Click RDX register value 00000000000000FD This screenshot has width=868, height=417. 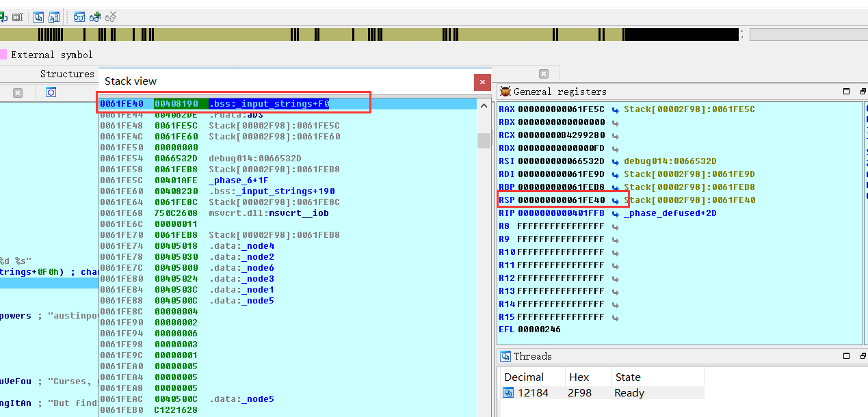(x=561, y=148)
